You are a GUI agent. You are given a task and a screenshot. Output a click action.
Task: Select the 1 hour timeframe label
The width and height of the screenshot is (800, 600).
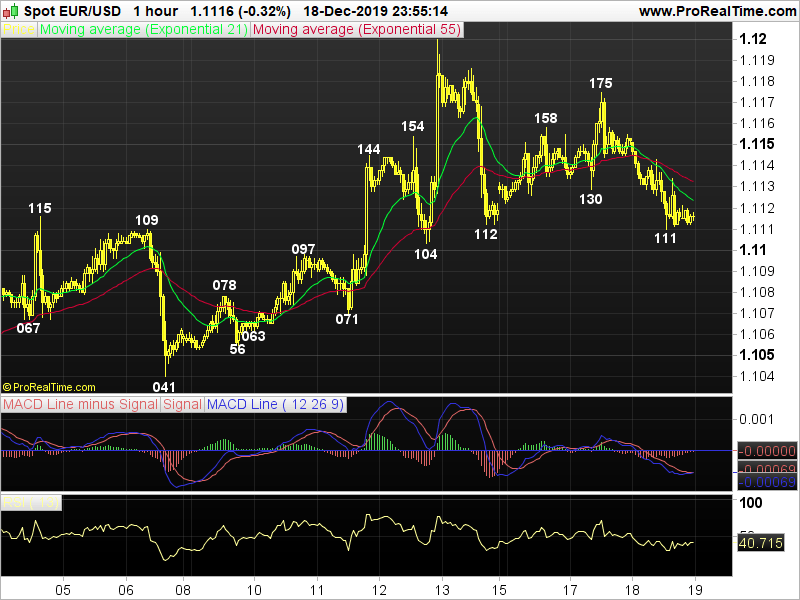156,11
